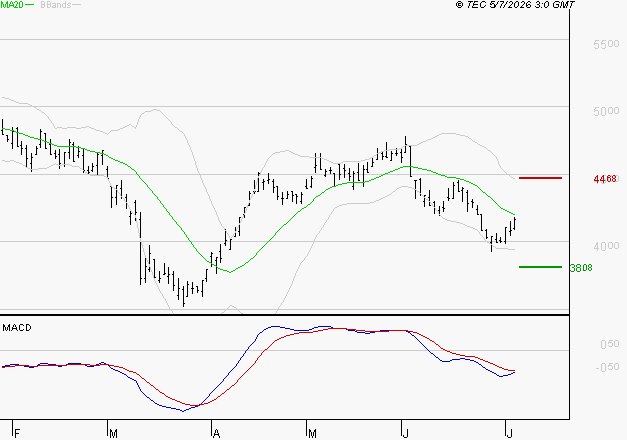Click the 5500 price axis label

606,44
